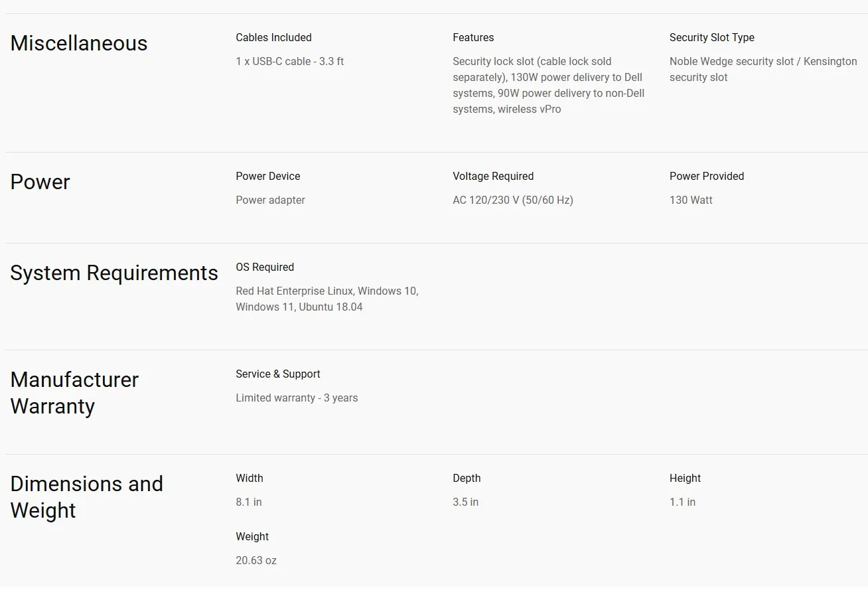Click the 130 Watt value
This screenshot has width=868, height=594.
click(691, 200)
